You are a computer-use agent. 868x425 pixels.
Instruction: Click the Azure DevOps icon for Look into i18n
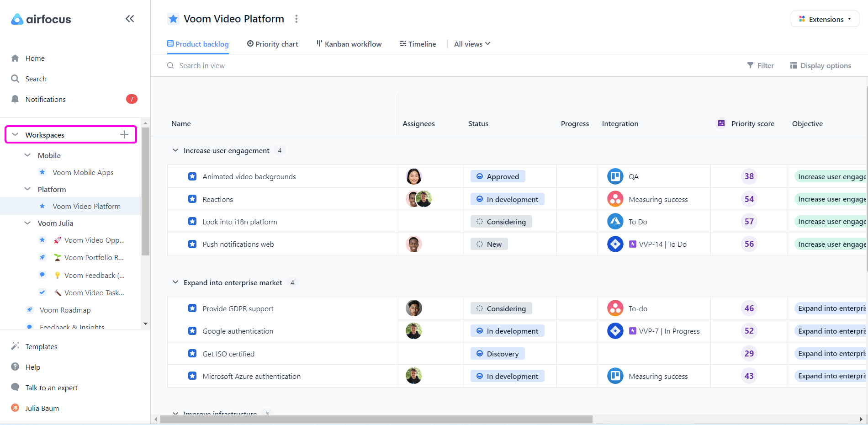[x=615, y=222]
